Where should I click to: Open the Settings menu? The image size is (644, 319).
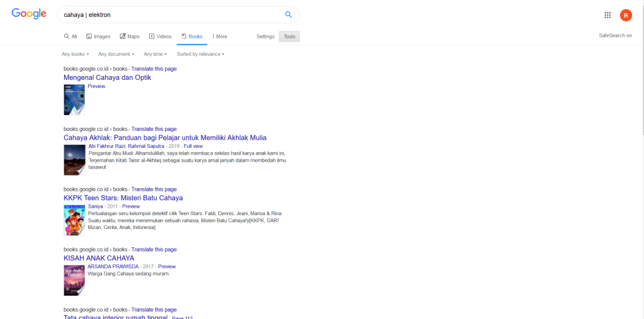pos(265,36)
